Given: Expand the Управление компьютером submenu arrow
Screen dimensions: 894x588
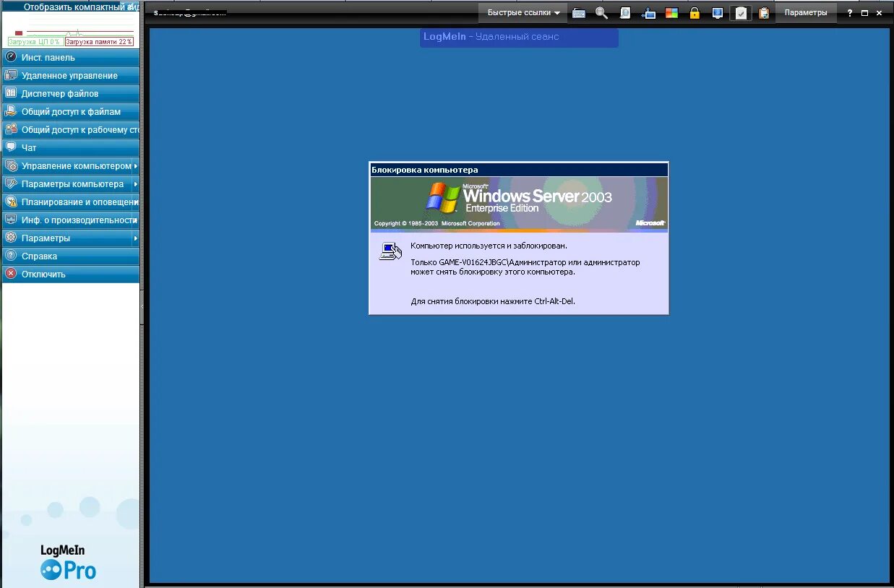Looking at the screenshot, I should tap(135, 165).
